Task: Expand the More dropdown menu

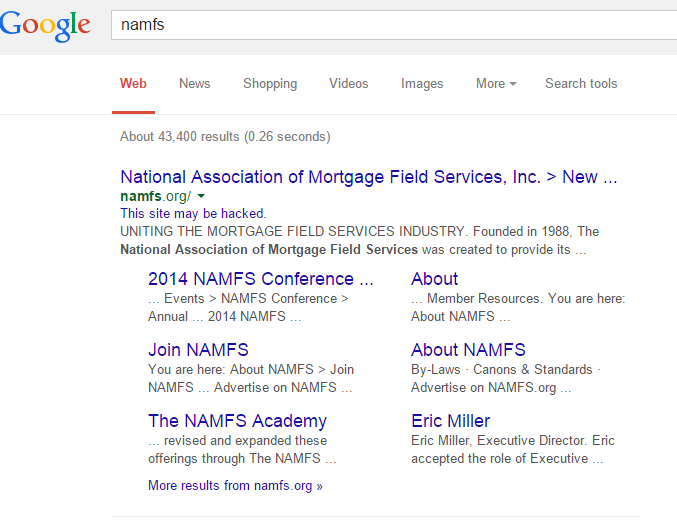Action: 496,83
